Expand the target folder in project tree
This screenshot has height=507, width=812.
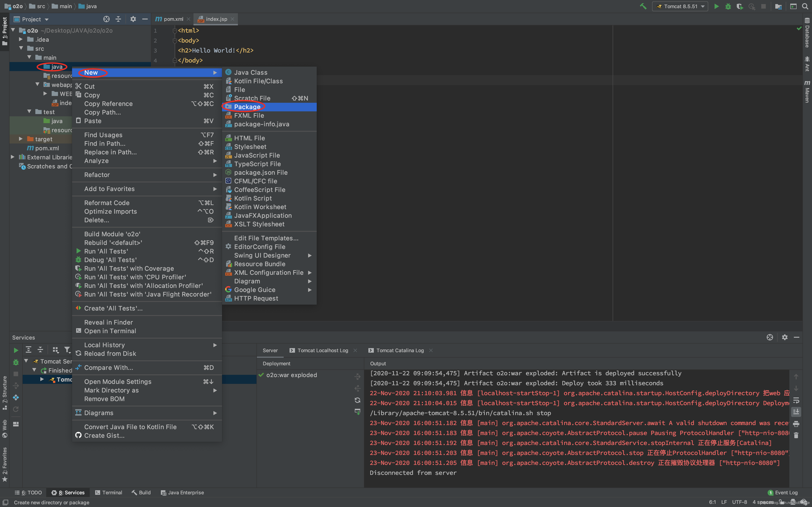(x=21, y=139)
